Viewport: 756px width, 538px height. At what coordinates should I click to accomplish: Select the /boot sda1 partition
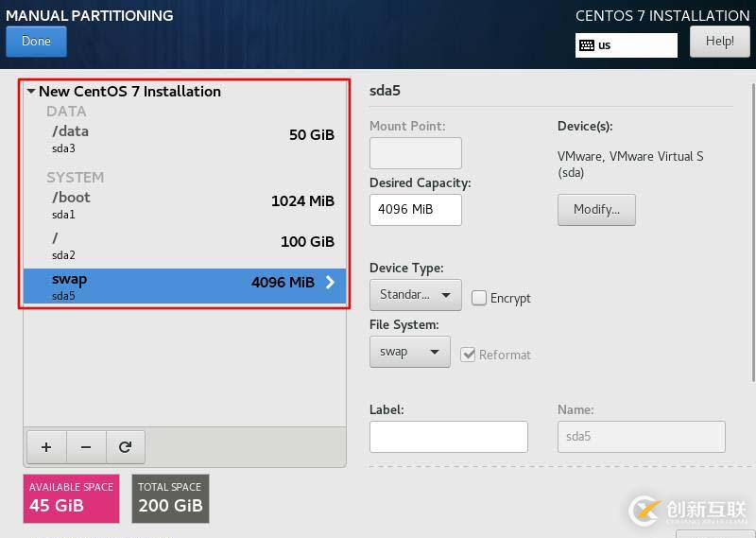(184, 205)
